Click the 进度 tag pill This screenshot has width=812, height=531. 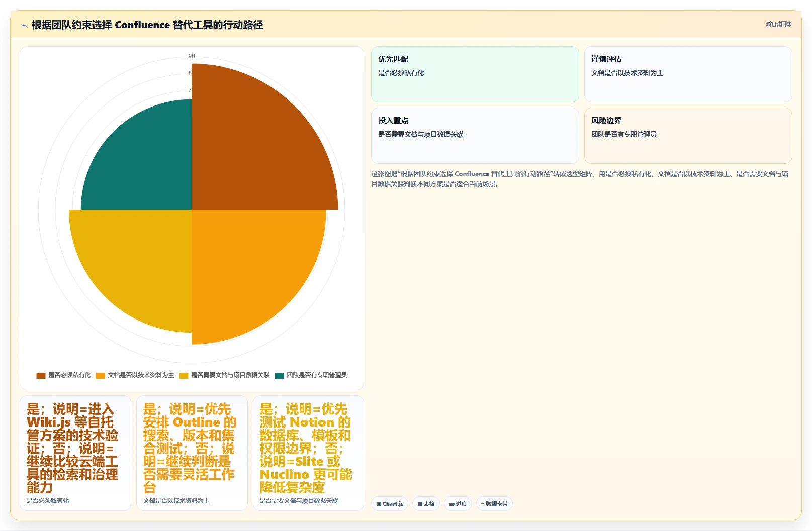pos(458,504)
